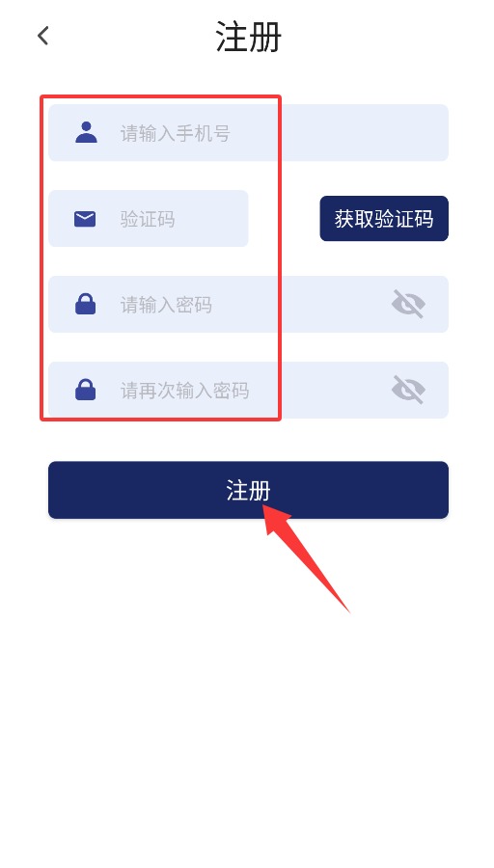494x868 pixels.
Task: Click the 注册 page title at top
Action: click(x=249, y=37)
